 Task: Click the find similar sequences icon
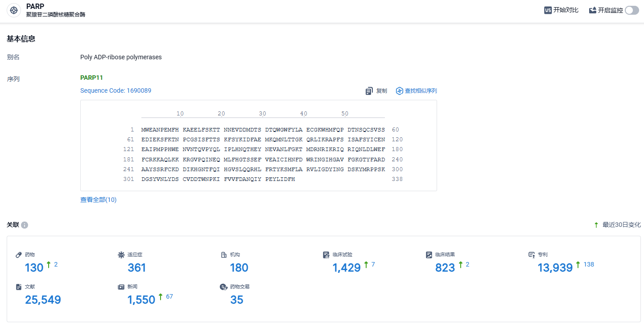tap(400, 91)
